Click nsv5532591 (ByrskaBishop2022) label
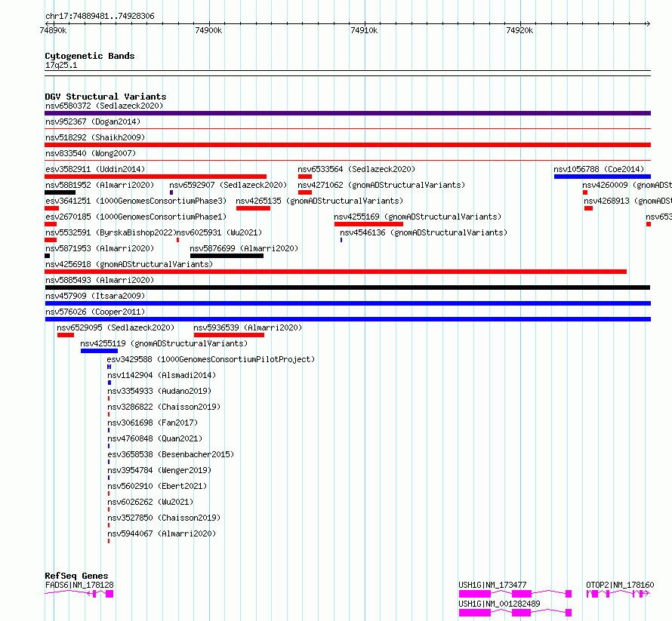This screenshot has height=621, width=672. [x=110, y=232]
